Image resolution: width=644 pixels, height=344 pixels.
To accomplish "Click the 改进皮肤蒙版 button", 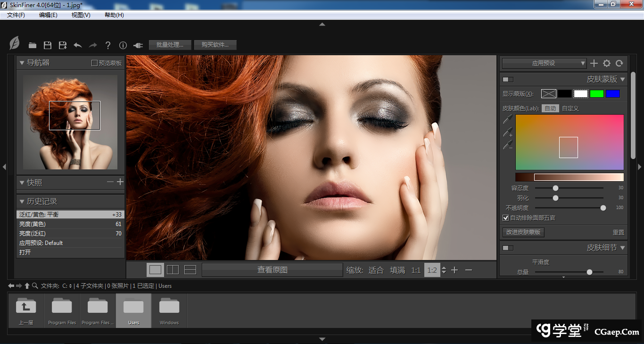I will pos(523,232).
